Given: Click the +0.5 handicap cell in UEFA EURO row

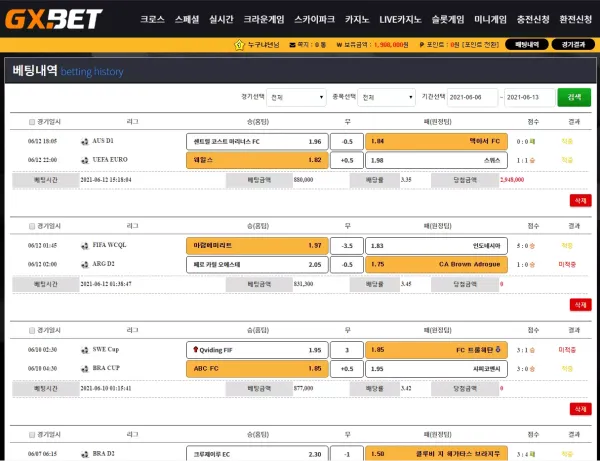Looking at the screenshot, I should (347, 160).
